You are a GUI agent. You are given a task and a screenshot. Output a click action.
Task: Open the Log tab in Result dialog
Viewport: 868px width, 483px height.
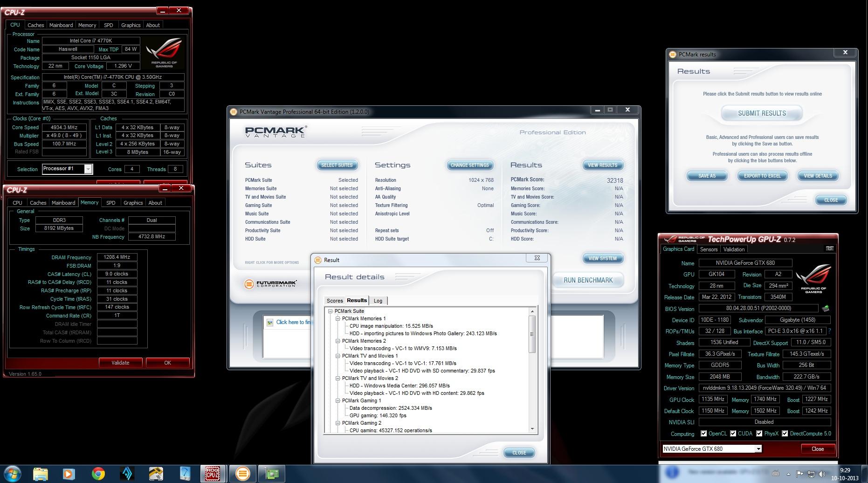[x=378, y=301]
